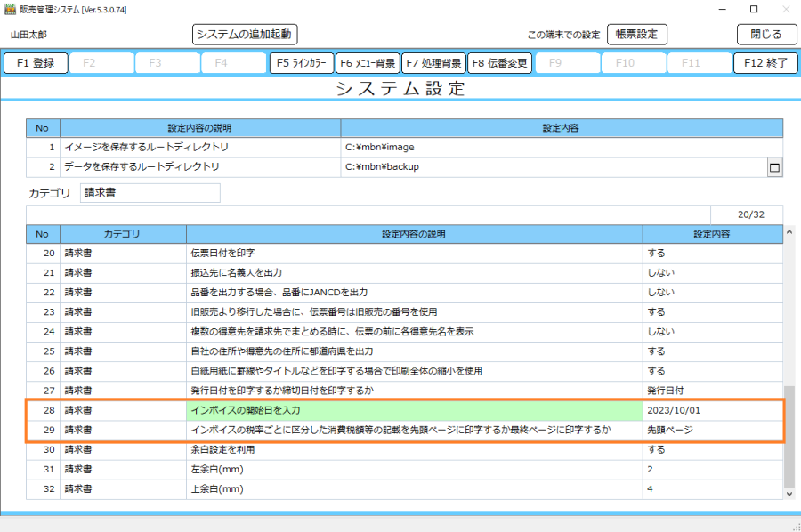Click the 先頭ページ setting value

pos(713,430)
